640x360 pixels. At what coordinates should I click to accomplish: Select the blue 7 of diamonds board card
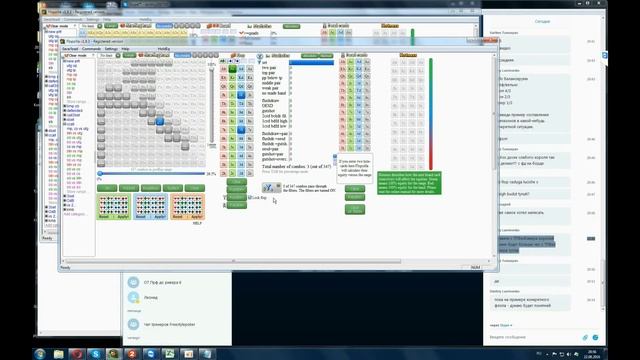click(241, 129)
